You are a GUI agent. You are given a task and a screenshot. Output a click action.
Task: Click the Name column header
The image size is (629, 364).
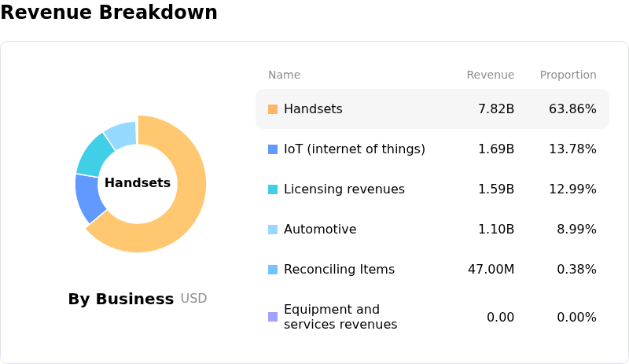[284, 75]
